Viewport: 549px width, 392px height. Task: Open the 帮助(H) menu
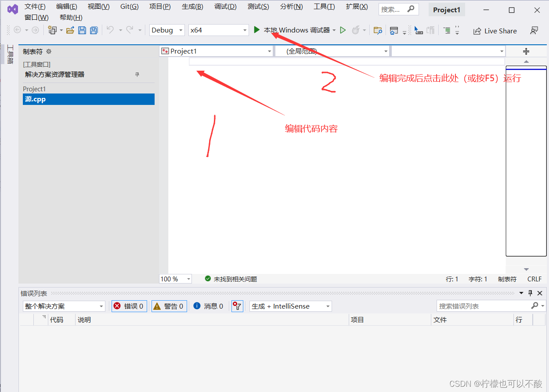(x=71, y=18)
